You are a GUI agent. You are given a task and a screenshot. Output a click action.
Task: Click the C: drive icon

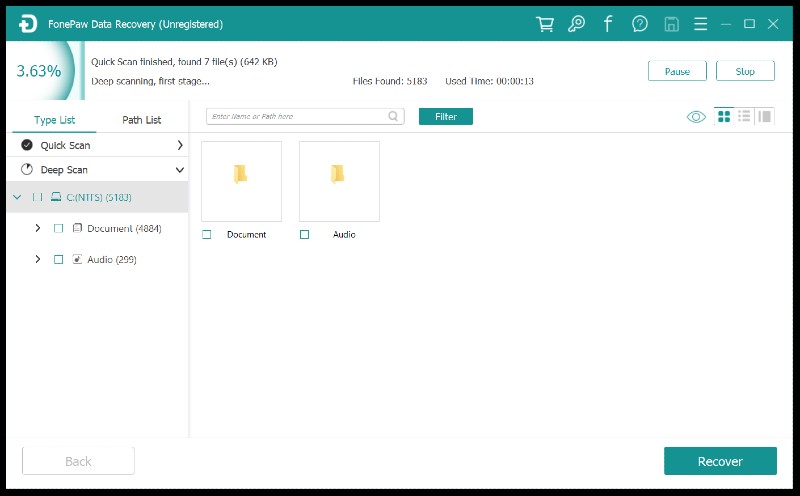(56, 197)
